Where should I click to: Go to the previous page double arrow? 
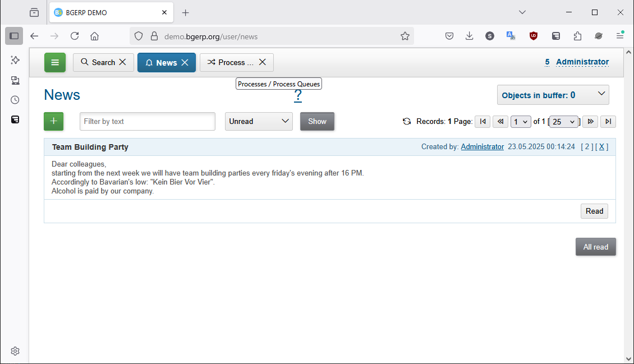point(500,121)
